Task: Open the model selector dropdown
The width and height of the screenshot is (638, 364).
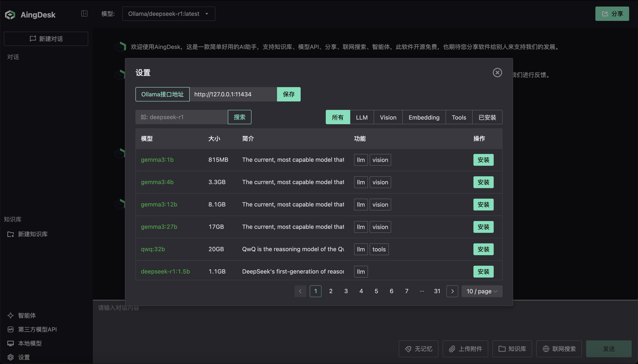Action: (x=169, y=14)
